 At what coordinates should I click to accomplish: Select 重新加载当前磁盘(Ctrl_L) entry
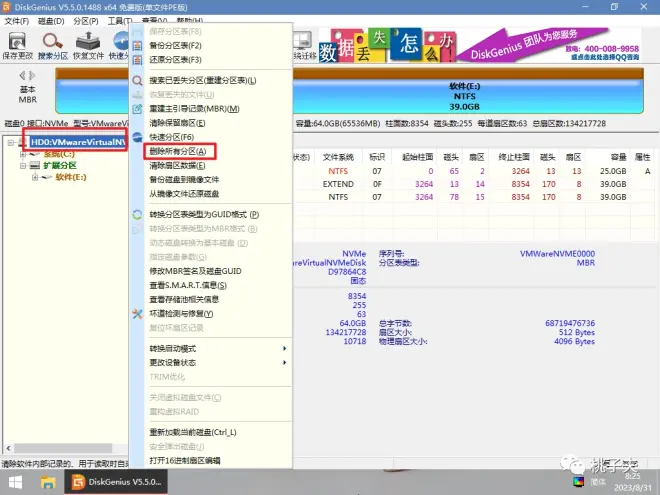tap(193, 432)
